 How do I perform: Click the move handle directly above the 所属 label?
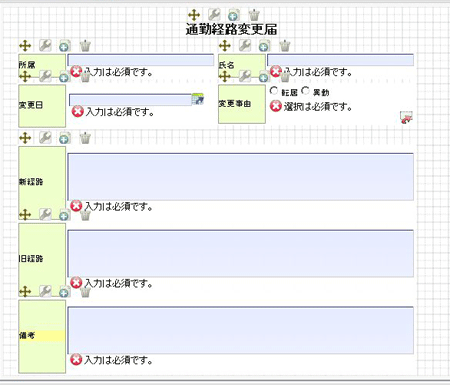click(x=25, y=45)
